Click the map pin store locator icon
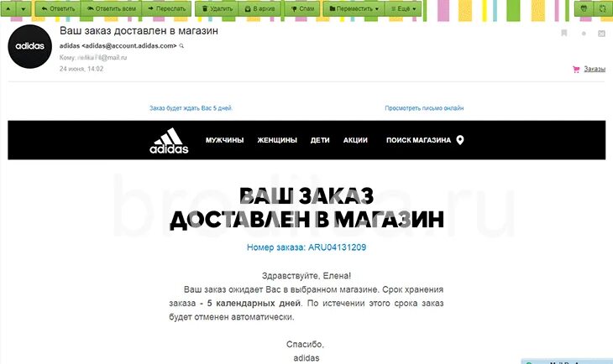 tap(460, 140)
